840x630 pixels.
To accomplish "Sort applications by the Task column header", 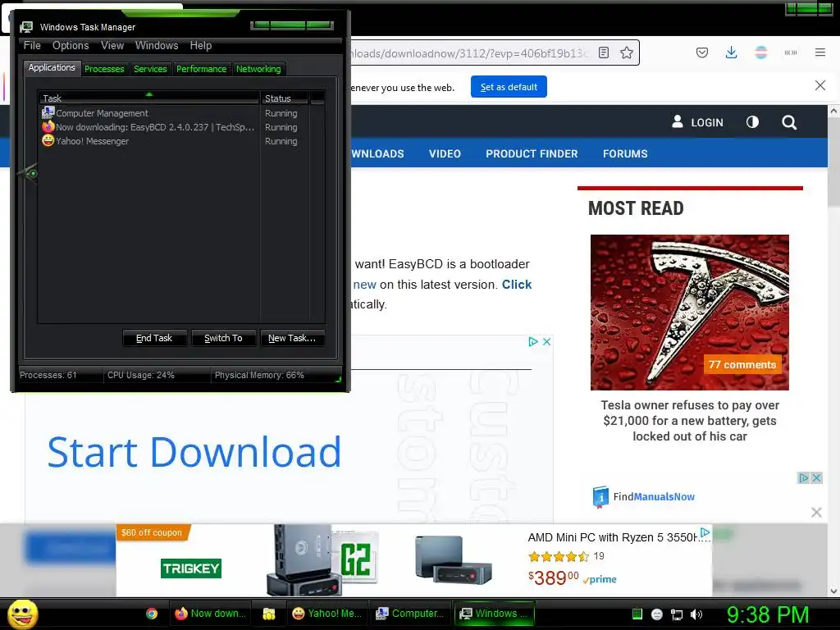I will pos(149,98).
